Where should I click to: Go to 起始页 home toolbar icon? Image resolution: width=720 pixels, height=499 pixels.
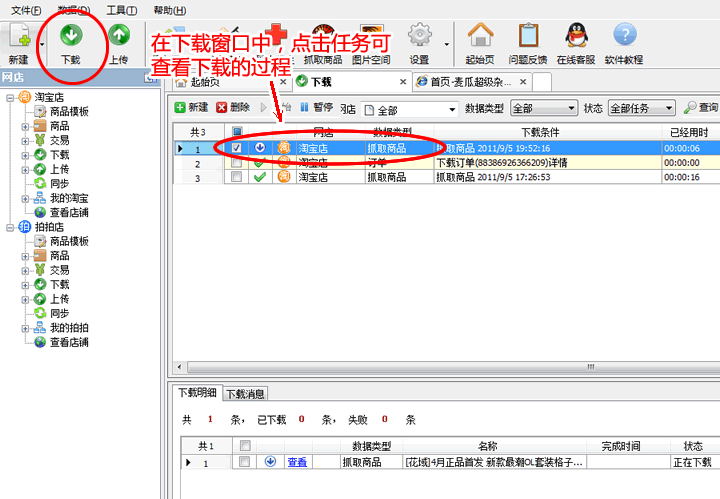pyautogui.click(x=480, y=44)
